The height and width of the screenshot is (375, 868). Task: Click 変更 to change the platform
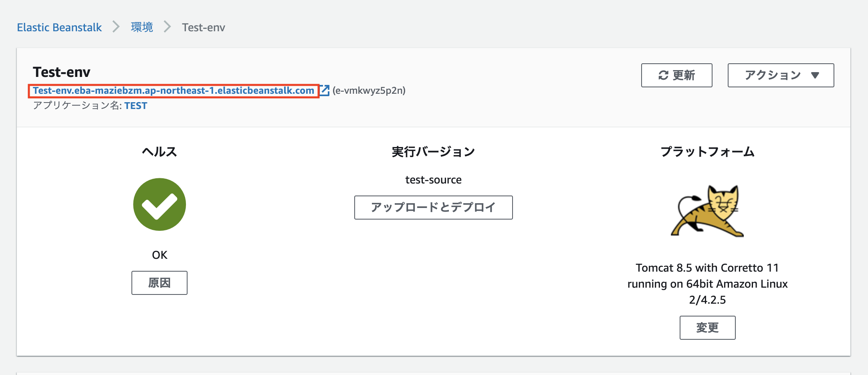708,328
